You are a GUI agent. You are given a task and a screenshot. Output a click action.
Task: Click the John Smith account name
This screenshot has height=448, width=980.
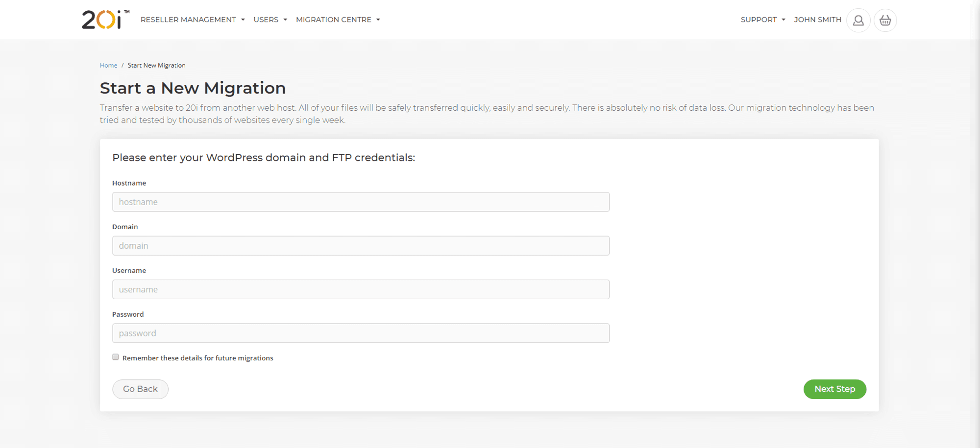[x=817, y=20]
